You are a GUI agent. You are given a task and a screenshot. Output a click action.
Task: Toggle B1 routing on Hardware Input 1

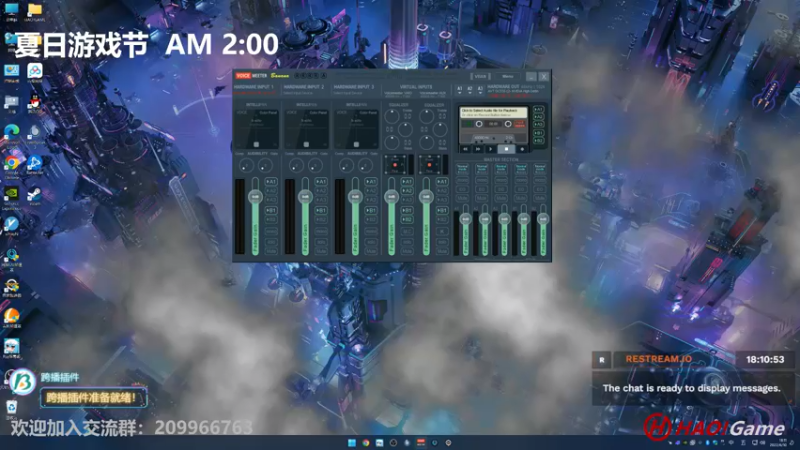click(271, 210)
